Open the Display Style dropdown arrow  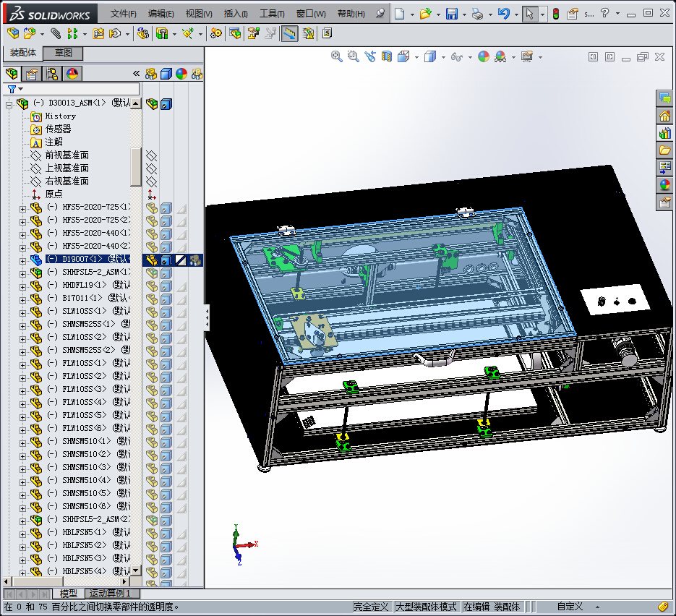click(443, 57)
